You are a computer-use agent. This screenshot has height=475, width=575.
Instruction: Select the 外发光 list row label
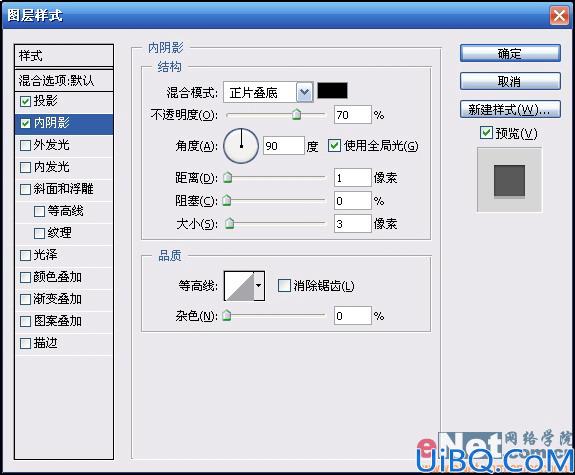51,145
